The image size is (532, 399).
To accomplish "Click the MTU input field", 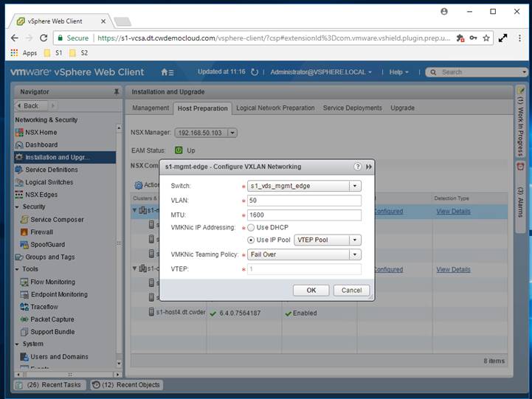I will point(304,215).
